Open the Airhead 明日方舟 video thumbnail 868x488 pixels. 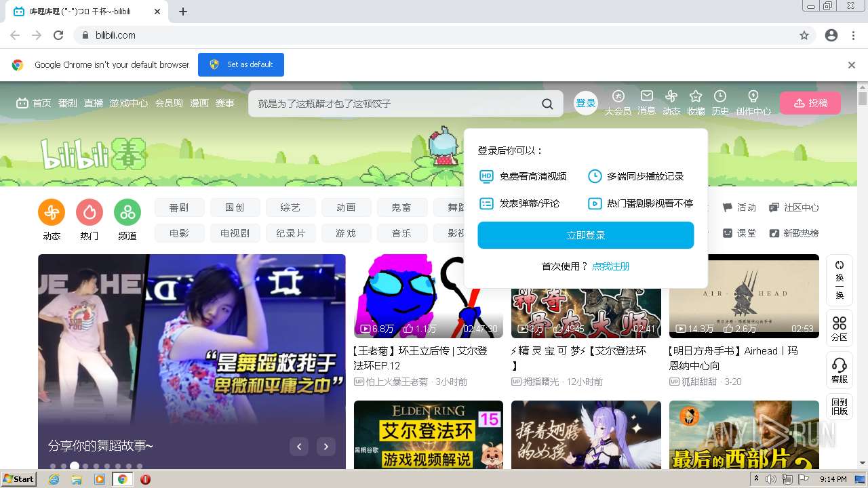[x=744, y=296]
